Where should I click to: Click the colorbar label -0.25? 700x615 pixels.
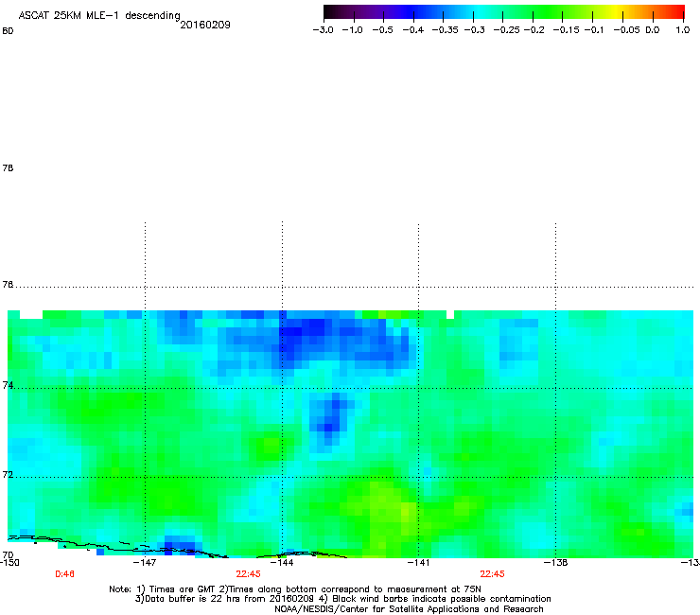[x=506, y=30]
